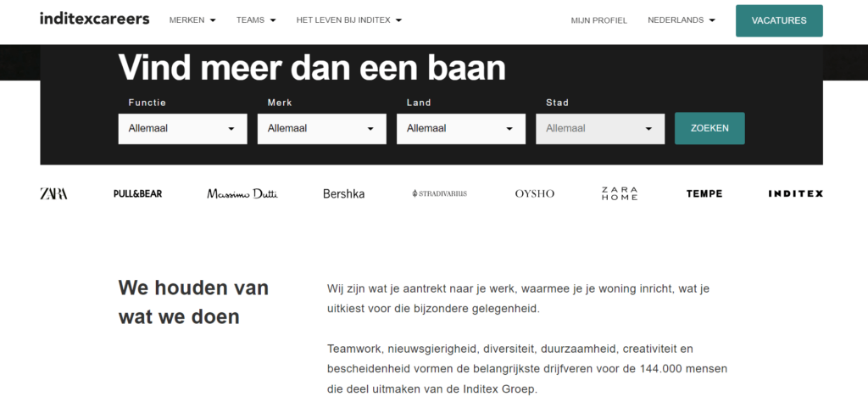Click the Land field label
Screen dimensions: 868x408
point(419,103)
